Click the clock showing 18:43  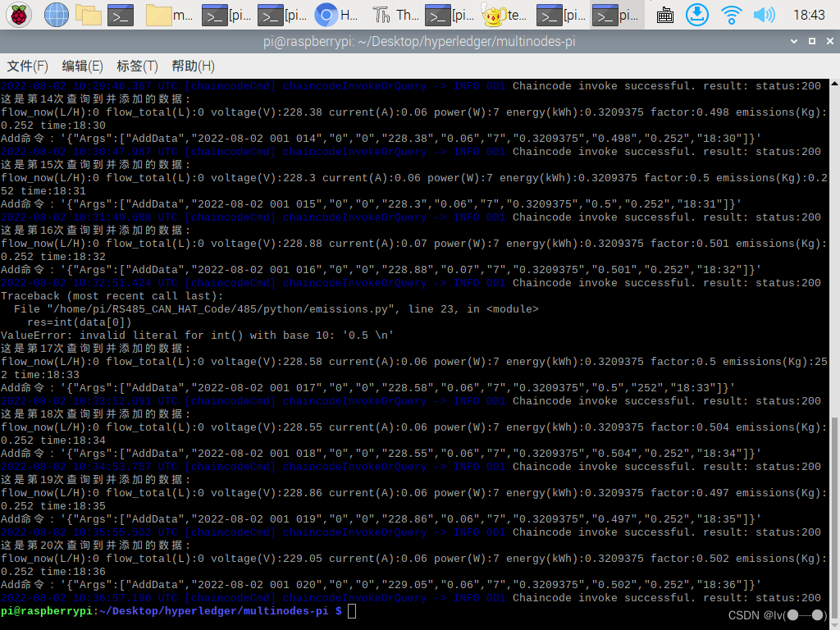coord(809,15)
